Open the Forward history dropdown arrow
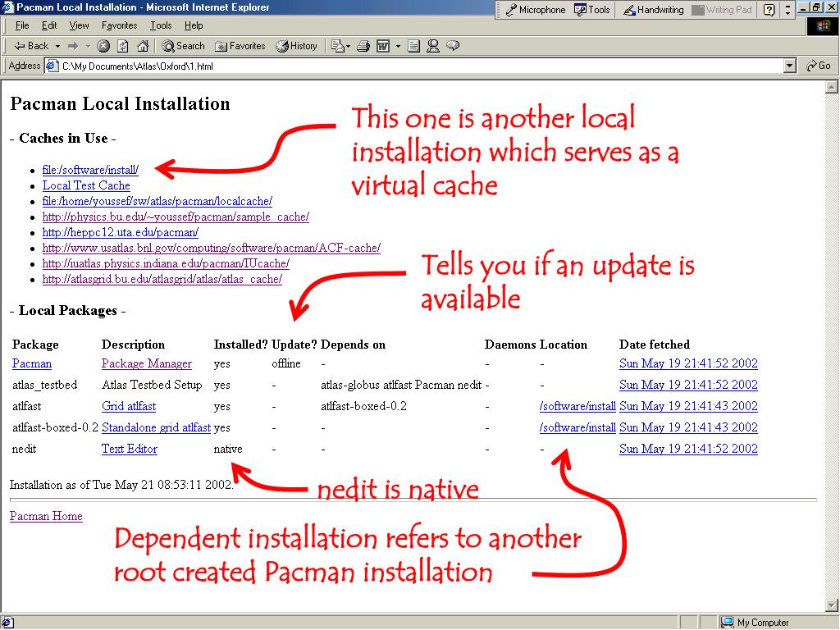Image resolution: width=840 pixels, height=630 pixels. [x=88, y=46]
